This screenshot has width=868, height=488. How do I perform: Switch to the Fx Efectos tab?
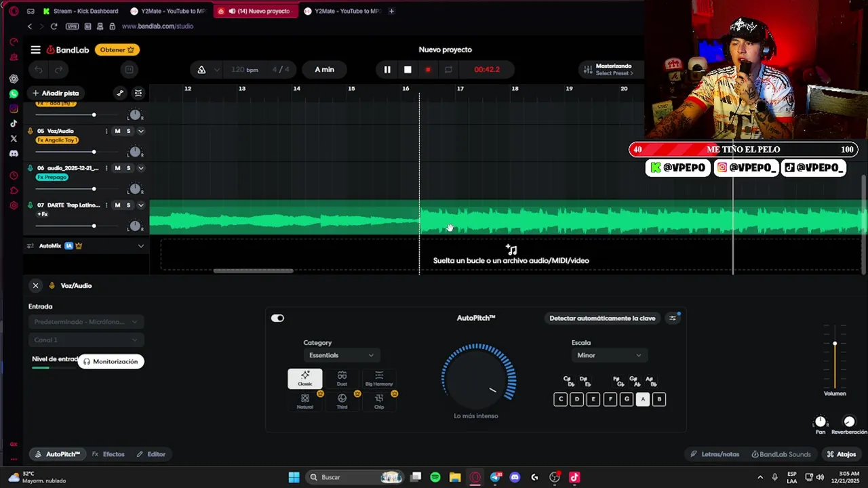point(108,454)
